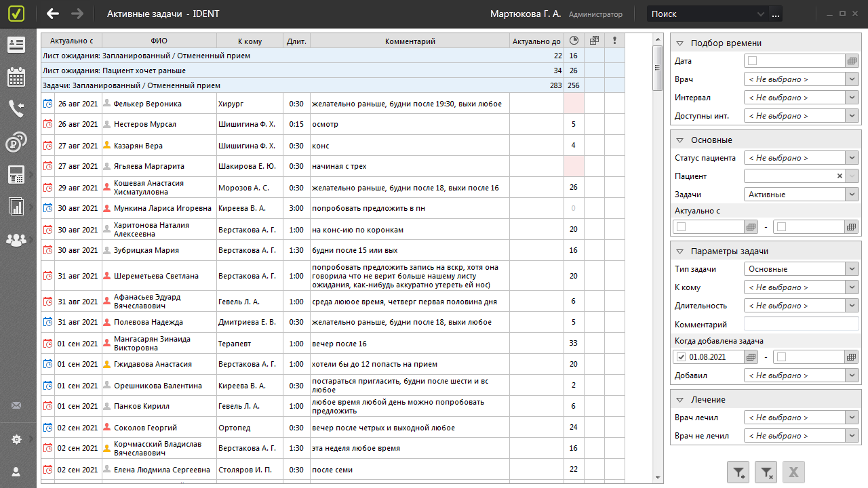Go back with the left arrow
Image resolution: width=868 pixels, height=488 pixels.
click(x=53, y=14)
